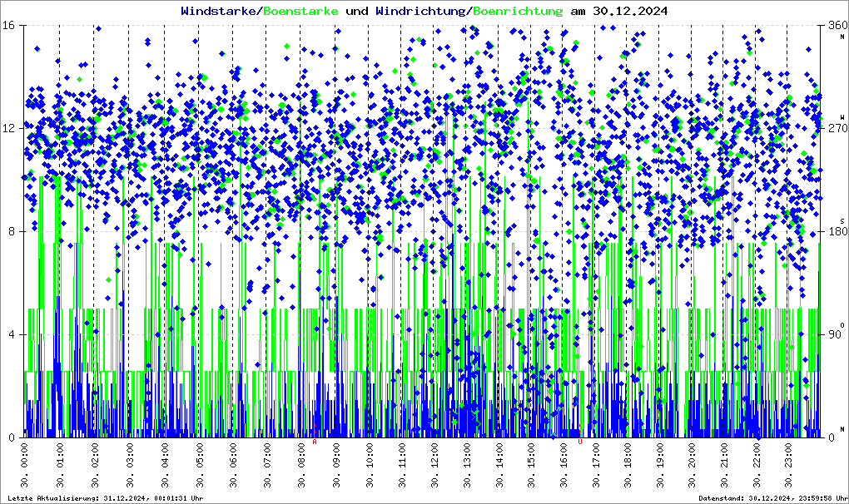Viewport: 849px width, 504px height.
Task: Click the right axis value 360
Action: click(834, 25)
